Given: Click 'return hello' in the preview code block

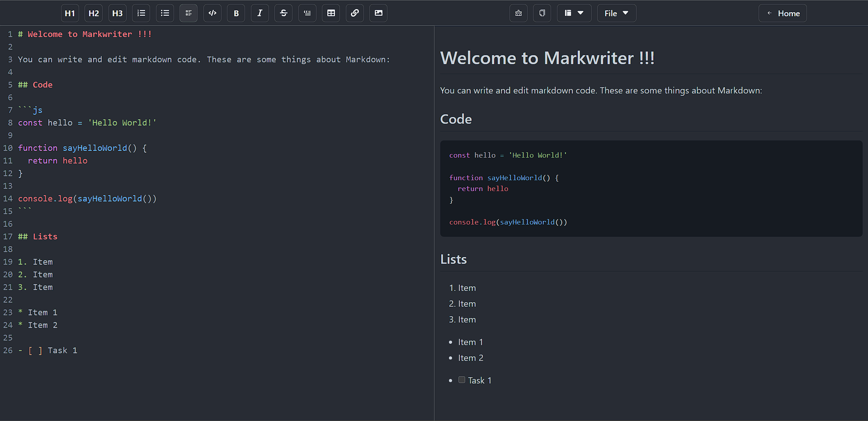Looking at the screenshot, I should tap(483, 189).
